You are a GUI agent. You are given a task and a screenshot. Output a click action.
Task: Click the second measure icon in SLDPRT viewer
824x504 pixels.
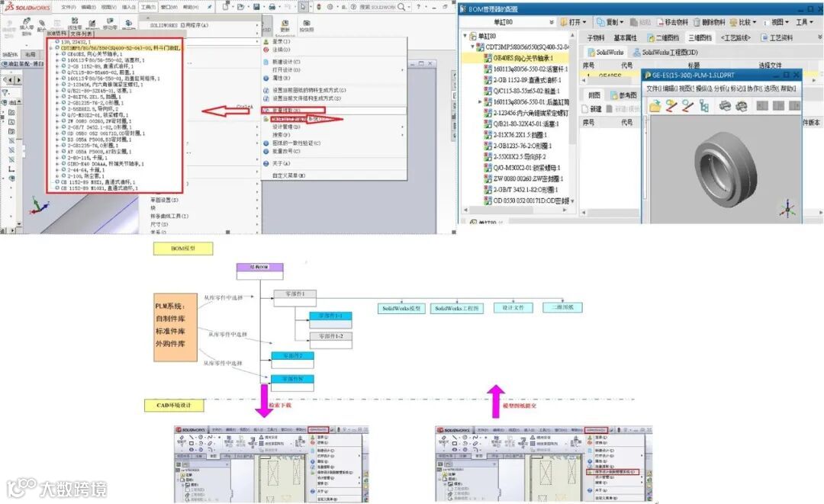[x=687, y=106]
